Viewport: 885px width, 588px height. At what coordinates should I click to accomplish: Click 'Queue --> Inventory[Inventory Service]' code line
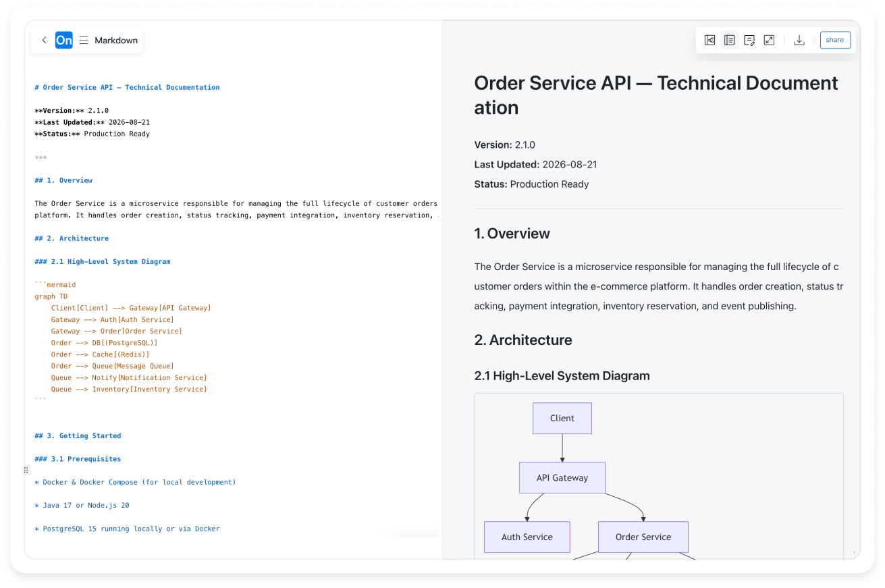[129, 390]
